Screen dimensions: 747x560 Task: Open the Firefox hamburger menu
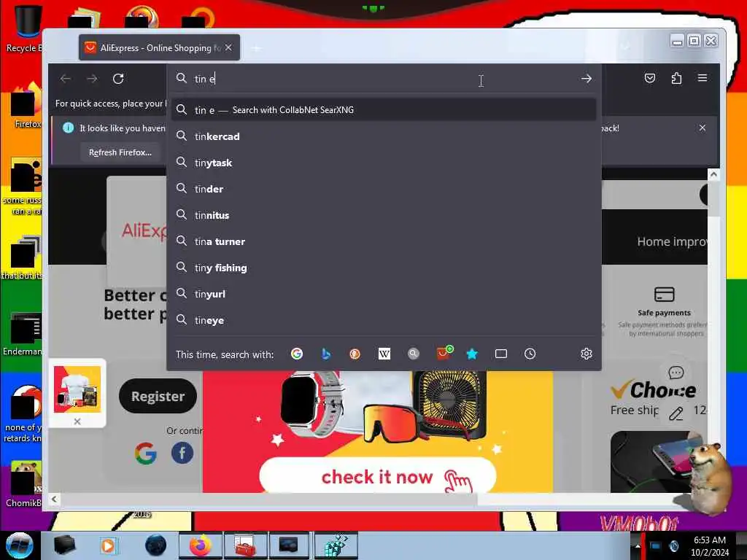click(x=703, y=77)
